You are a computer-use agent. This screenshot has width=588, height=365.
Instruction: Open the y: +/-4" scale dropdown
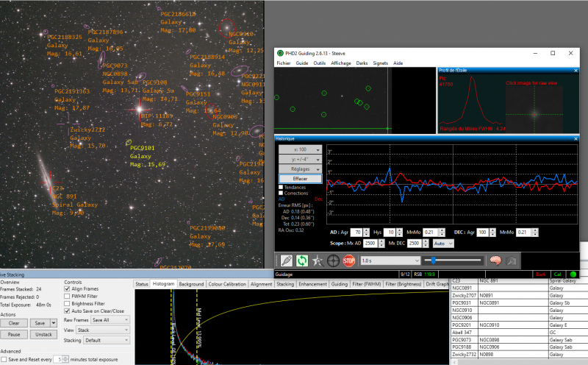pyautogui.click(x=300, y=159)
